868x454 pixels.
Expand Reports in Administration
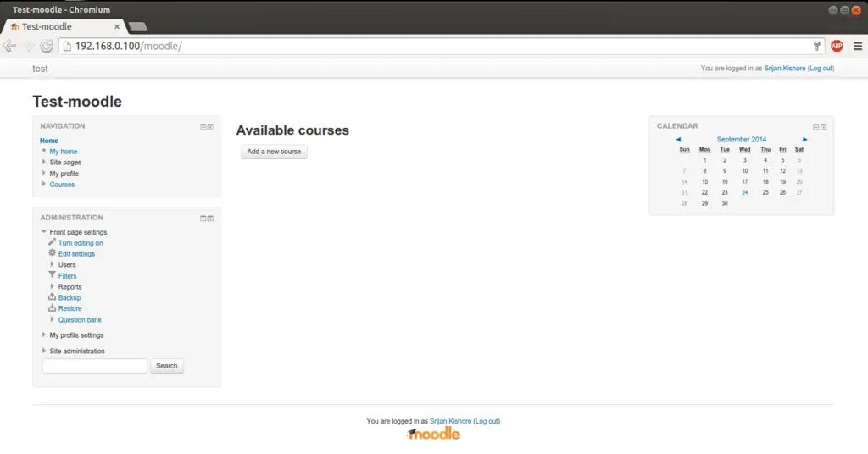53,286
